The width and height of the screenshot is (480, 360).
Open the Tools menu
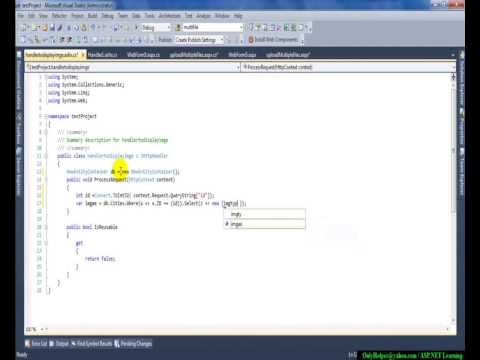(149, 16)
